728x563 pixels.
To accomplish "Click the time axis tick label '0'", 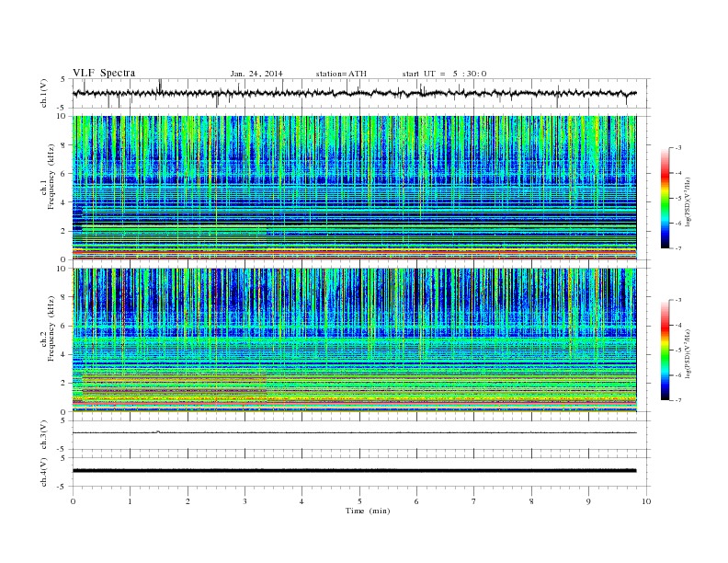I will point(73,501).
